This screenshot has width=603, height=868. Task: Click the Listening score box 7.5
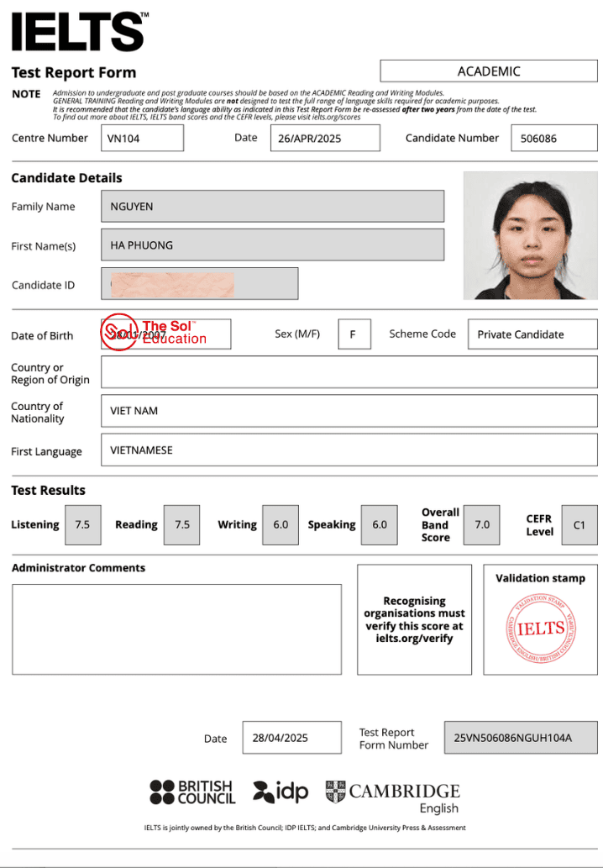click(82, 524)
